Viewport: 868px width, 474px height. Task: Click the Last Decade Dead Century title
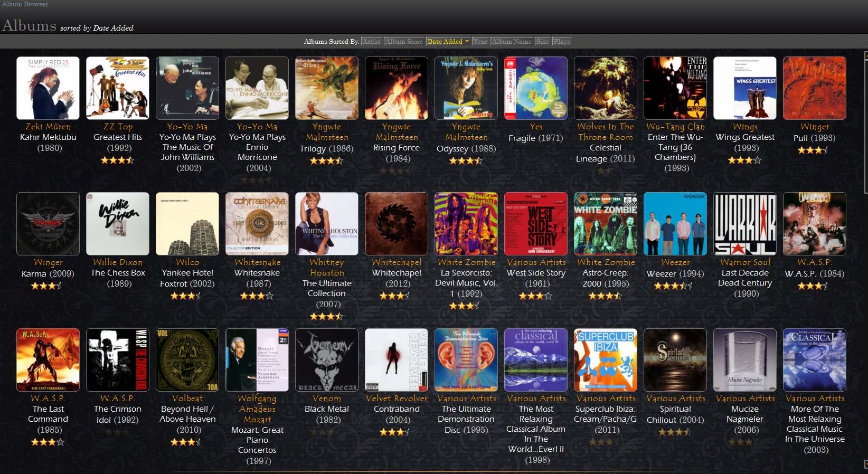click(x=745, y=278)
